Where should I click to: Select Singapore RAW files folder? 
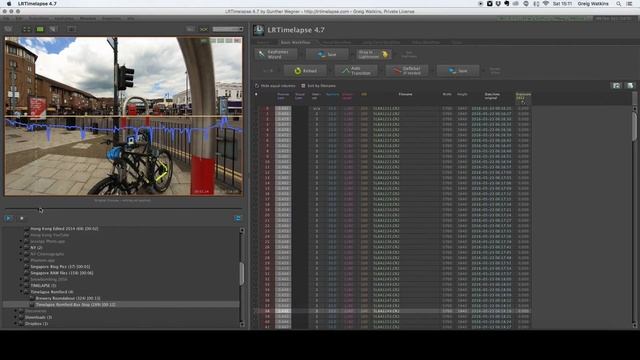(62, 273)
